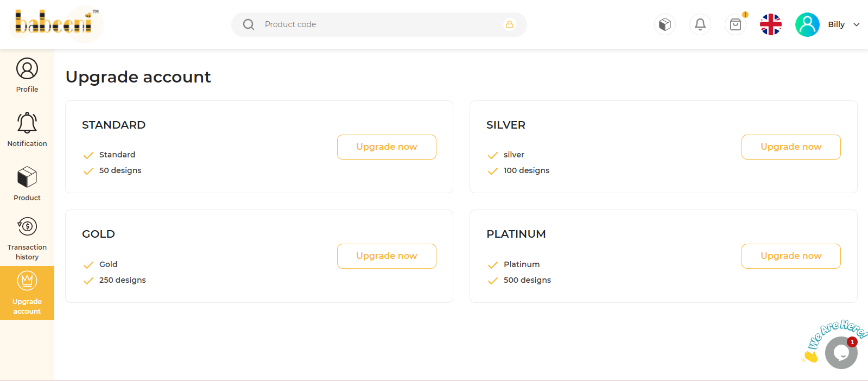Select Upgrade account sidebar item
This screenshot has width=868, height=381.
click(27, 293)
